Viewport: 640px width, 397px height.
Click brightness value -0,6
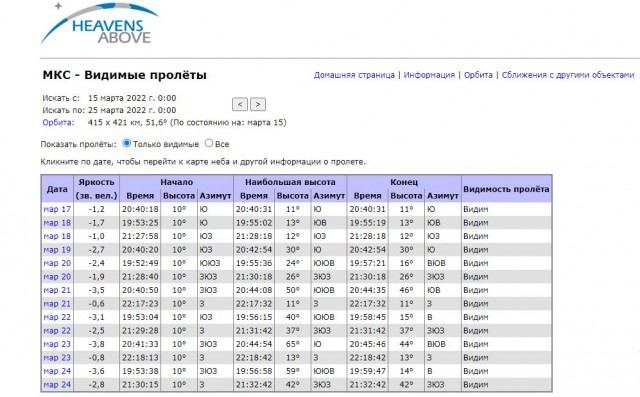pos(96,304)
